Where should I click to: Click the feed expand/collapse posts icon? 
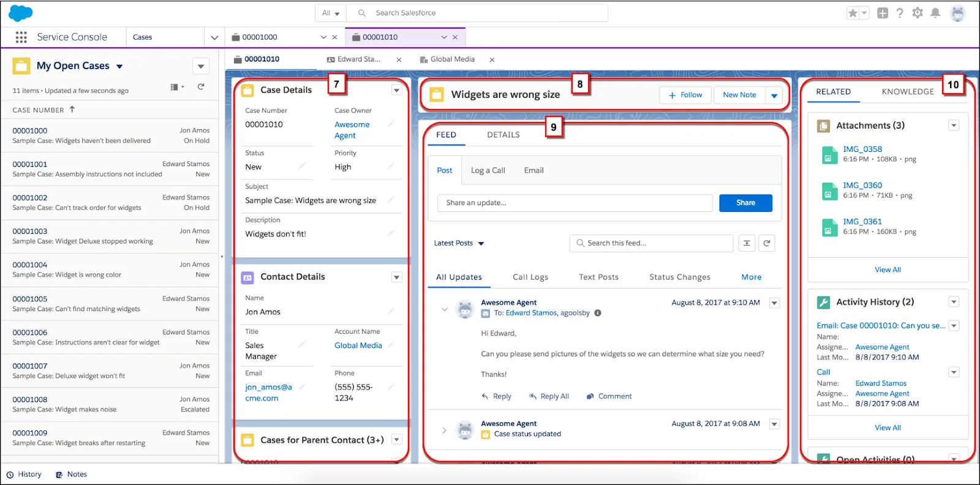point(747,243)
